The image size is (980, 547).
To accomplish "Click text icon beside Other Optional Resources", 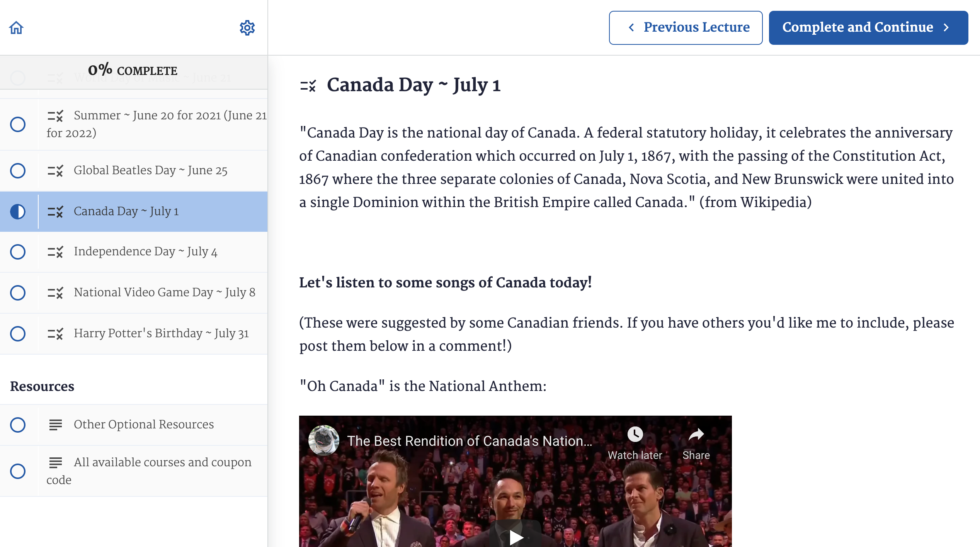I will (55, 425).
